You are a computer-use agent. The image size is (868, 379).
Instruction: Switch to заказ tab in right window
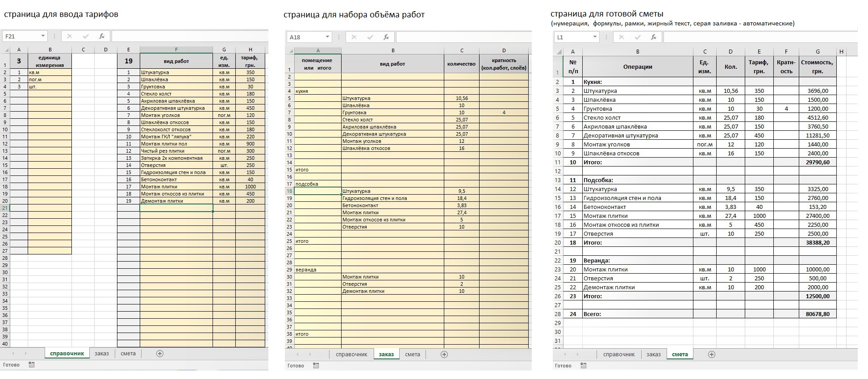click(654, 354)
